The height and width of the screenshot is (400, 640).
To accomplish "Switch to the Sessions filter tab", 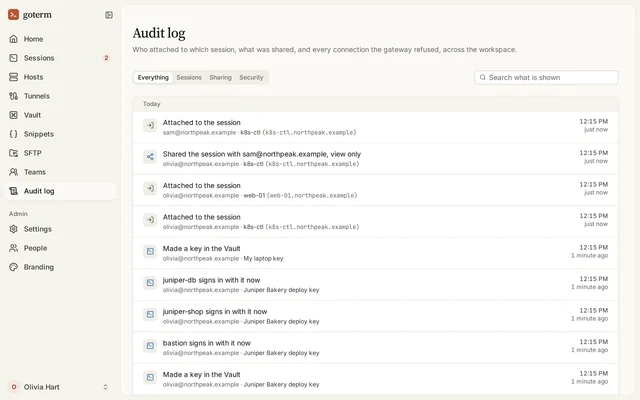I will click(189, 77).
